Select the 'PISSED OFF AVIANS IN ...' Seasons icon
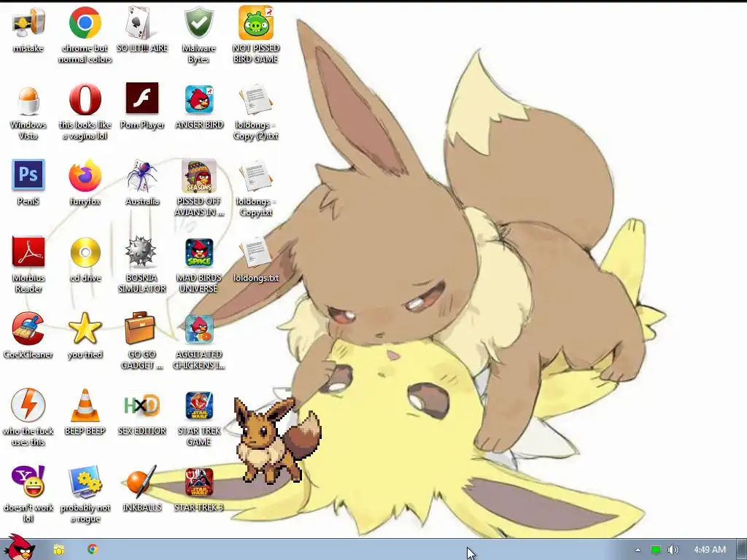747x560 pixels. [x=198, y=176]
